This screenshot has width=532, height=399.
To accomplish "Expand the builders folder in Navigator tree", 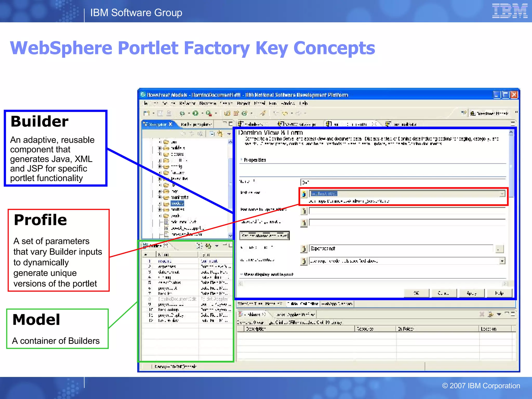I will coord(160,148).
